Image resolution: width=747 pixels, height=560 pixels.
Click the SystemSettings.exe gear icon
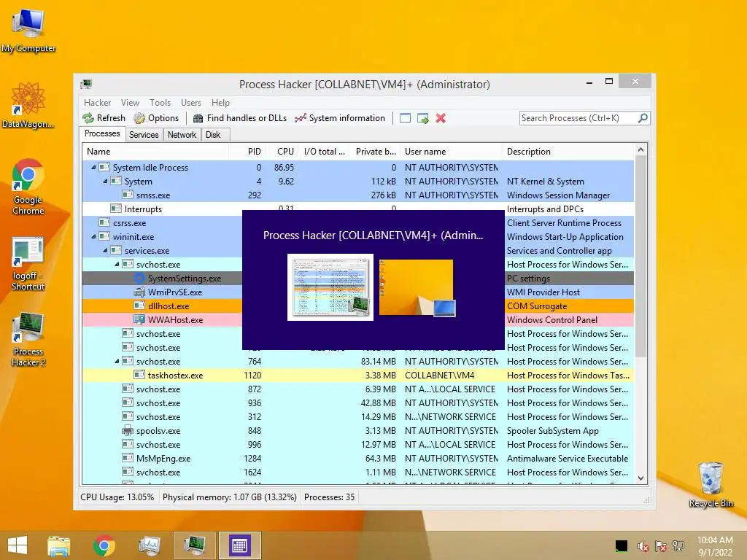[x=139, y=278]
